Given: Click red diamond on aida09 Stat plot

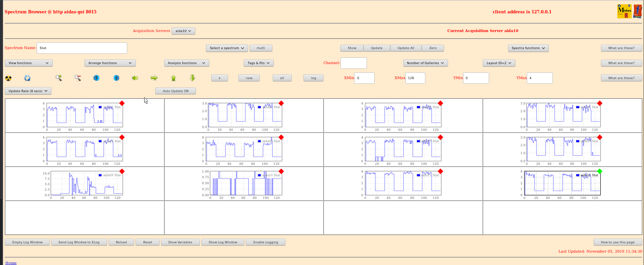Looking at the screenshot, I should point(122,171).
